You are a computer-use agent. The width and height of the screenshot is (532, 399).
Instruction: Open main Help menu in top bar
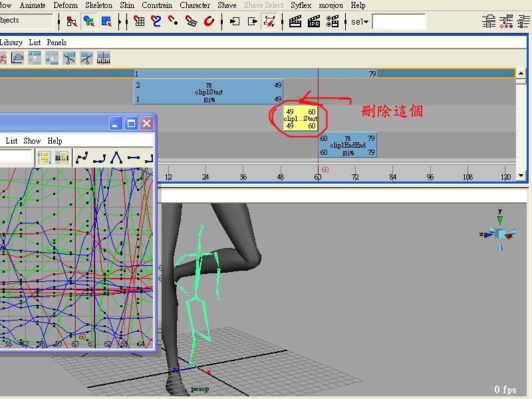[358, 5]
